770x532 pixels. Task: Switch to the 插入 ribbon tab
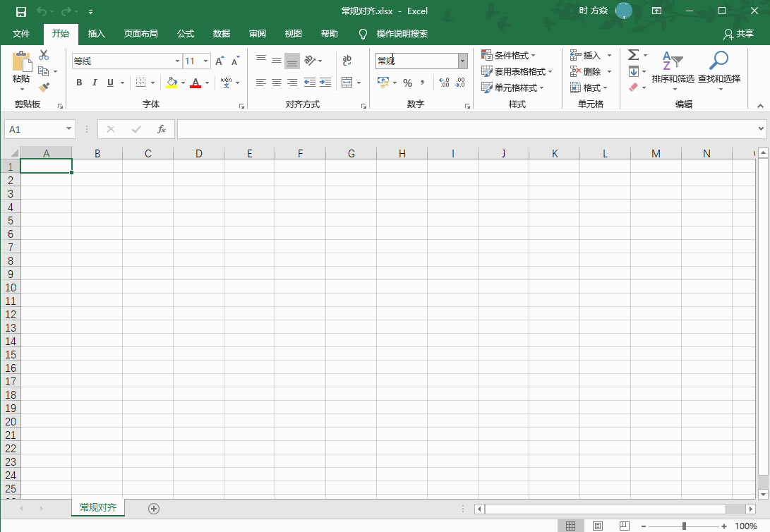point(96,33)
